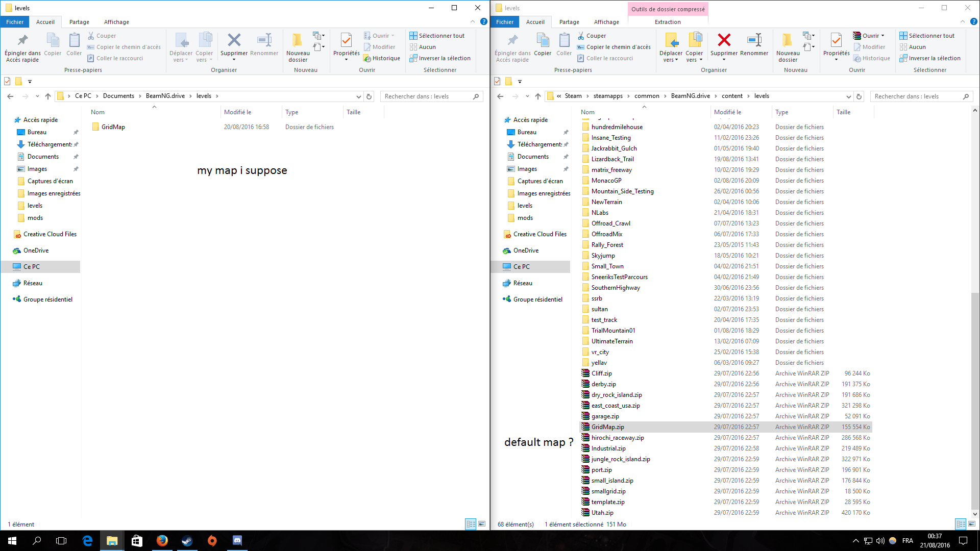Click Copier vers icon in right window
This screenshot has height=551, width=980.
tap(694, 40)
